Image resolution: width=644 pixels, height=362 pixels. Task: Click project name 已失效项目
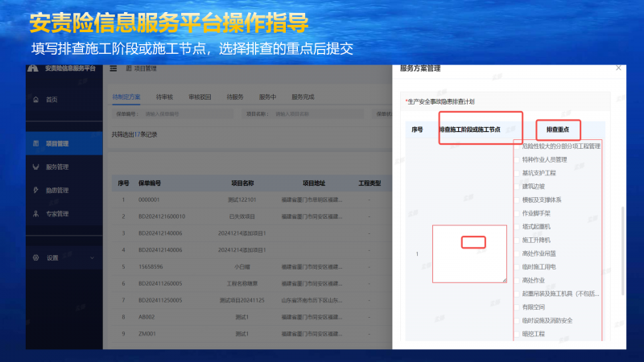point(242,216)
